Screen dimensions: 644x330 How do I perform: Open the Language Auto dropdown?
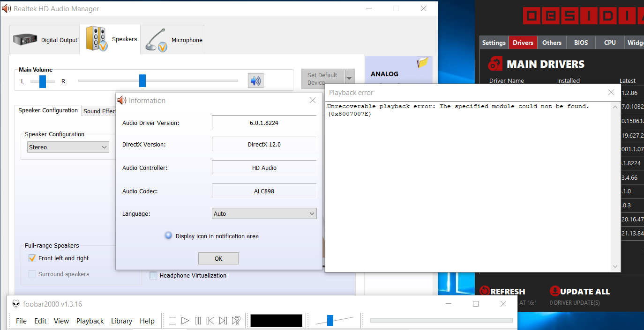(264, 213)
